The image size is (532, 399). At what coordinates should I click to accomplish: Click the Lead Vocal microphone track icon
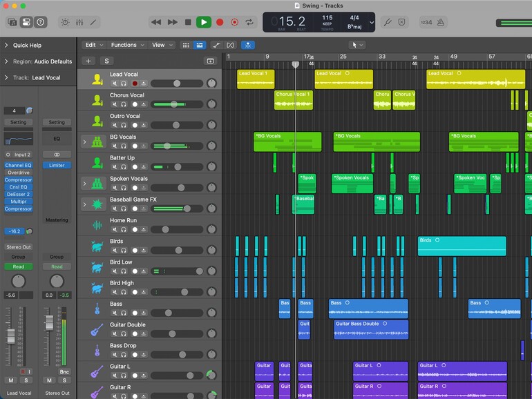coord(97,79)
